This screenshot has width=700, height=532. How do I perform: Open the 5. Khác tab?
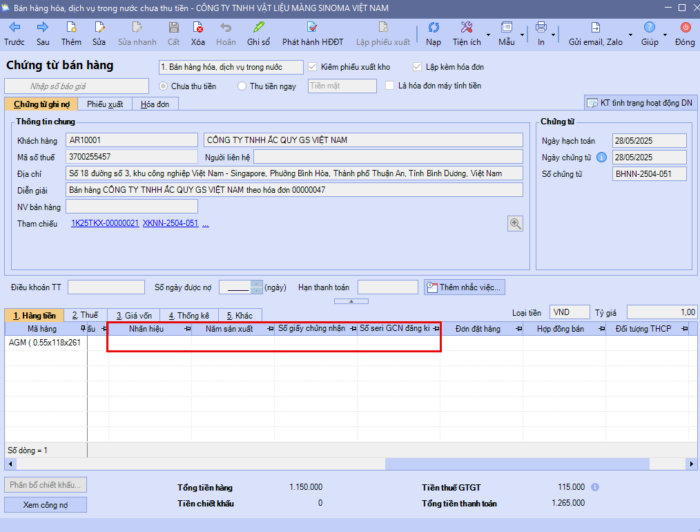tap(240, 315)
